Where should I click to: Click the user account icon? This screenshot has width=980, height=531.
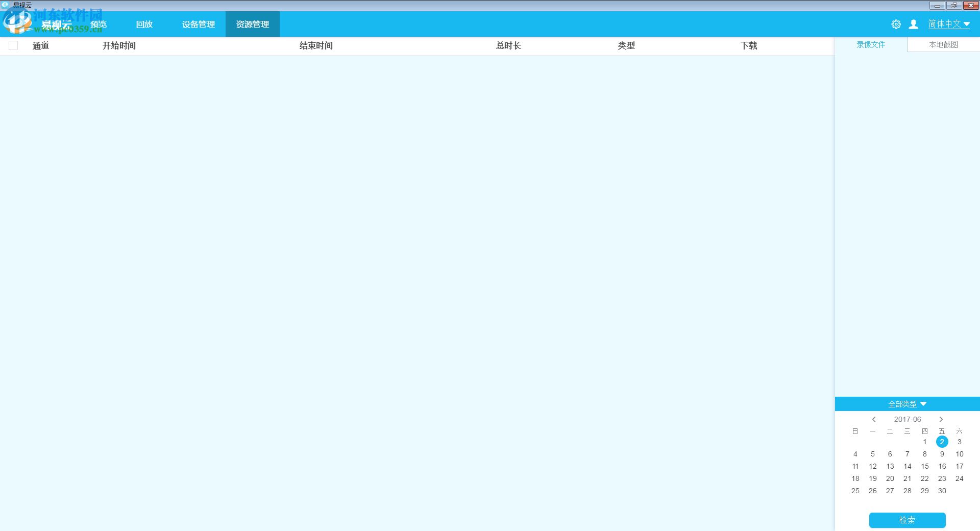point(914,24)
